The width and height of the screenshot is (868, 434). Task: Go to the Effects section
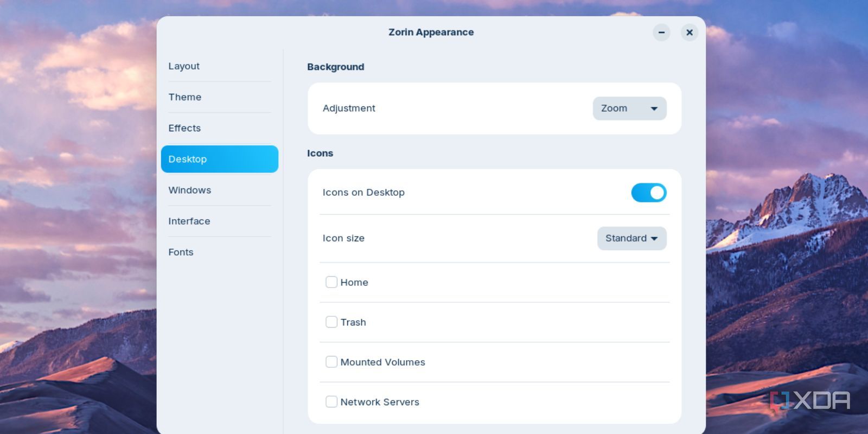[219, 128]
